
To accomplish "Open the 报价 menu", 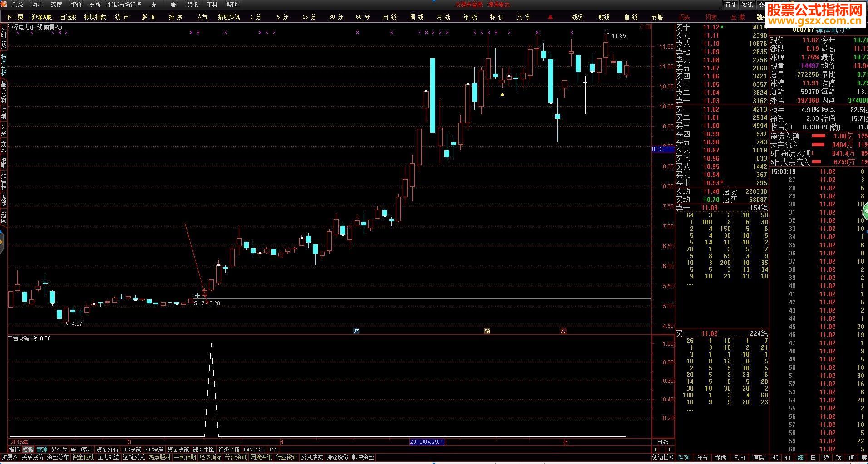I will (76, 5).
